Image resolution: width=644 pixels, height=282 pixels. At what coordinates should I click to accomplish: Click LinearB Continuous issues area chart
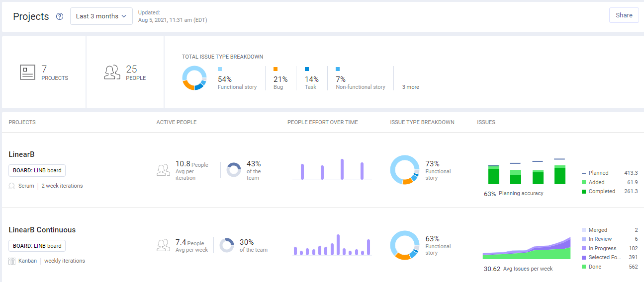coord(527,247)
